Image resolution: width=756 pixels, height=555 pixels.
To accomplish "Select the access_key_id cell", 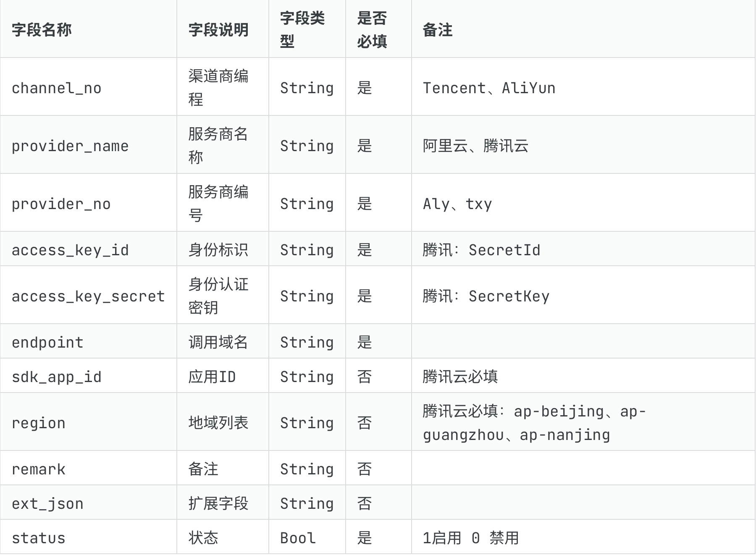I will [x=88, y=249].
